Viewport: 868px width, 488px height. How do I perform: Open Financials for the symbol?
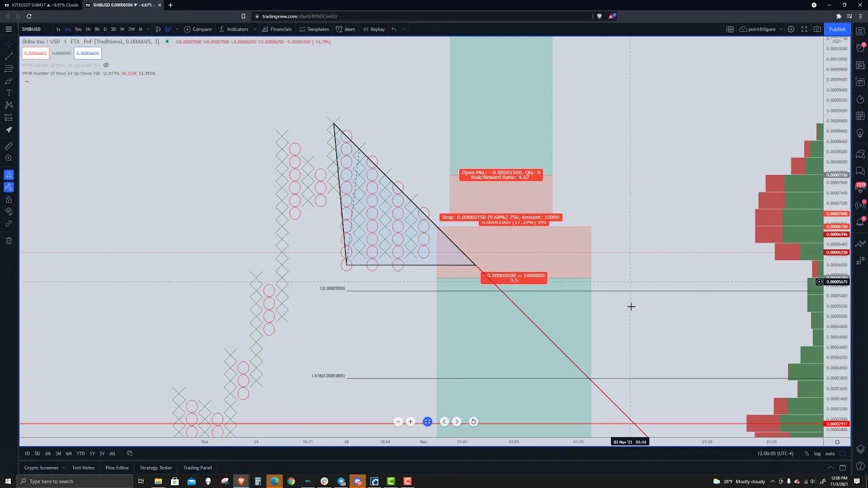(x=277, y=29)
